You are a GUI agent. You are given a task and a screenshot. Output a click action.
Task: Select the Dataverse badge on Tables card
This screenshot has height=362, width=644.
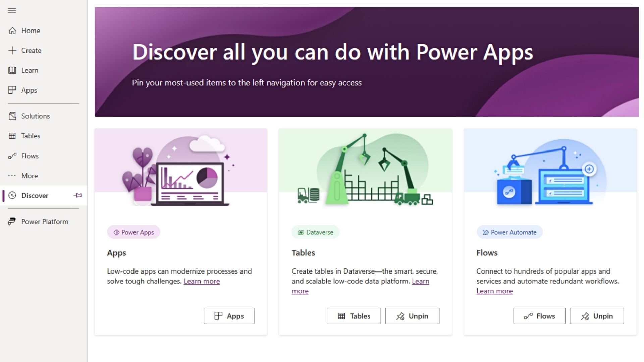(x=315, y=232)
